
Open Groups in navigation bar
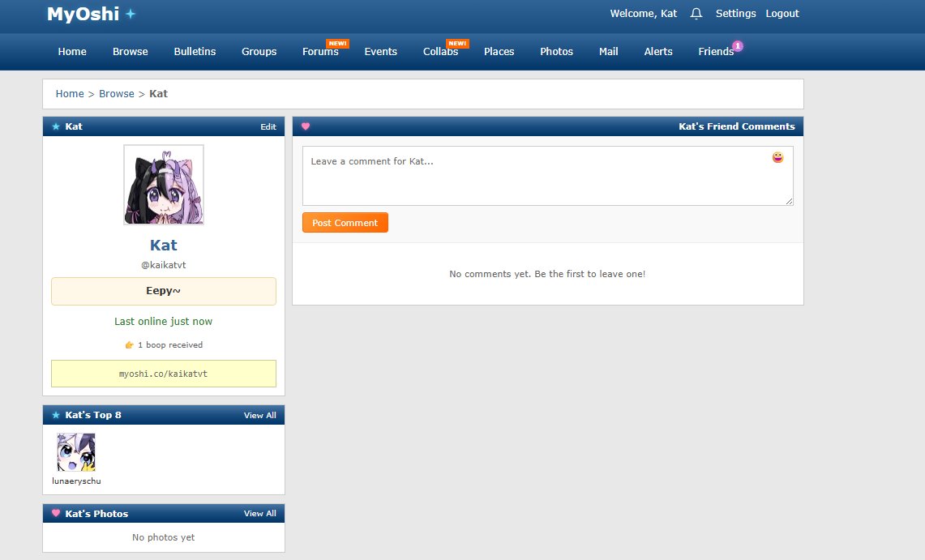click(259, 51)
